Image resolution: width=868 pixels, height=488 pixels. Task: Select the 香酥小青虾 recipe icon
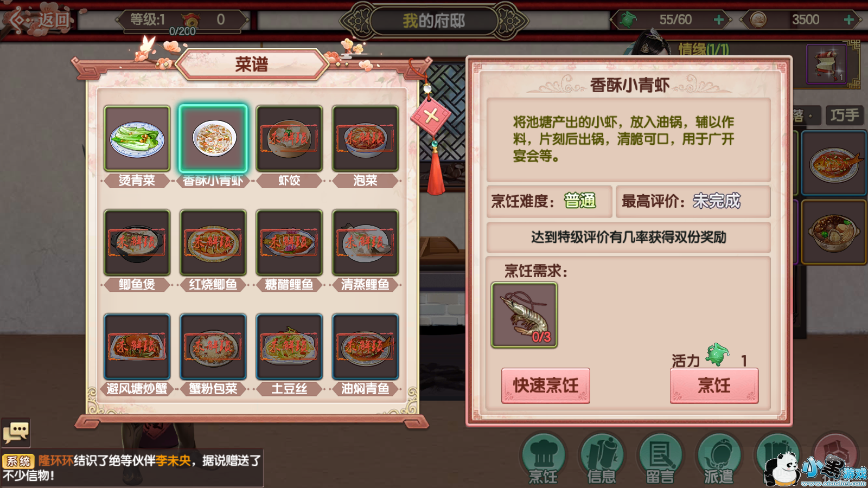click(x=213, y=139)
